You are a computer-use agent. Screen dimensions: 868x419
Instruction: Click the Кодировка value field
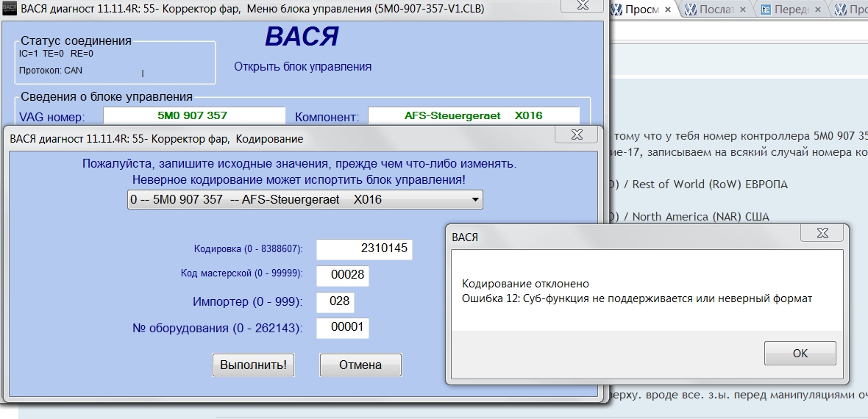[x=364, y=249]
